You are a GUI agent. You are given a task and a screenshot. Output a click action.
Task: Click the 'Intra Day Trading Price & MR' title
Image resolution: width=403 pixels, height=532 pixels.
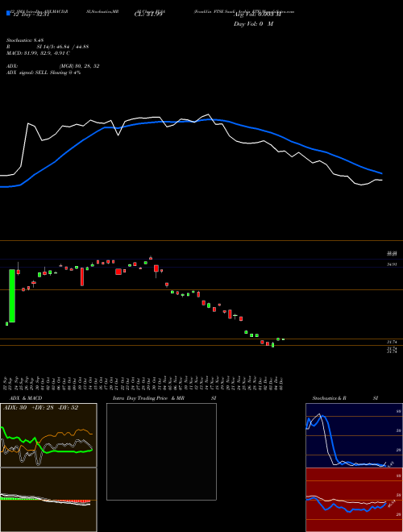pos(148,398)
